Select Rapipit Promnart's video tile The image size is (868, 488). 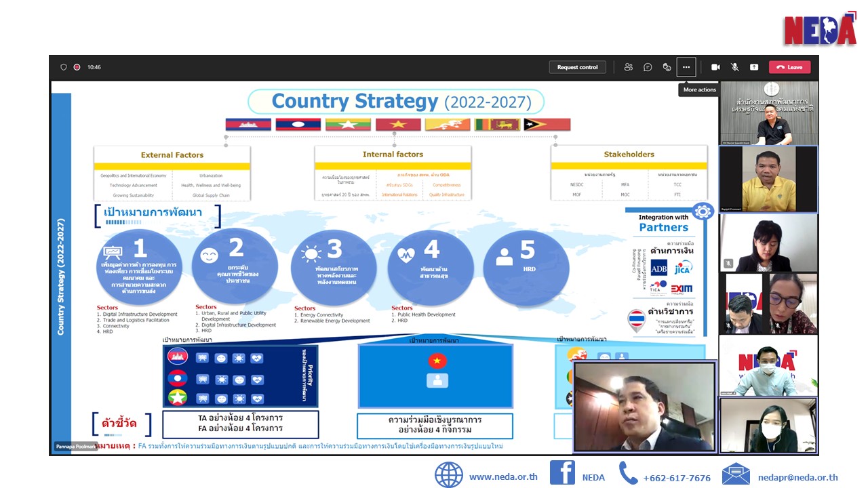click(x=768, y=180)
